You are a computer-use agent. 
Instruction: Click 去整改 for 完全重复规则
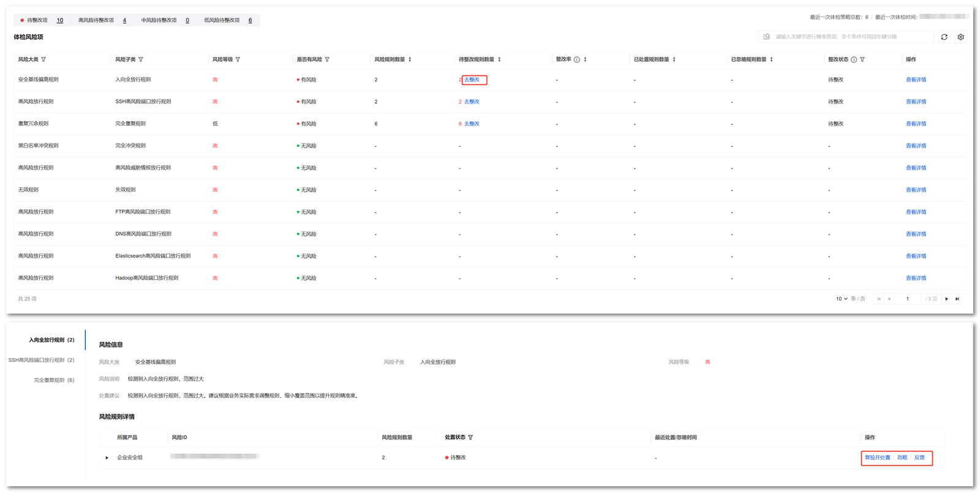(x=472, y=124)
